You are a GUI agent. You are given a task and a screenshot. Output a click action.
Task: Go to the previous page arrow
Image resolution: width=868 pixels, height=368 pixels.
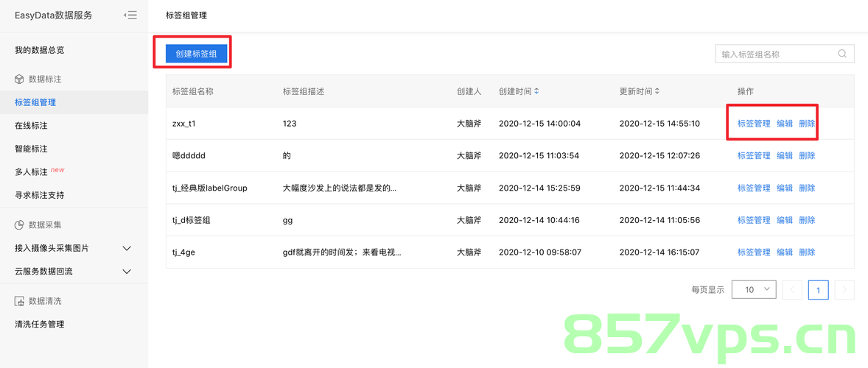tap(793, 289)
